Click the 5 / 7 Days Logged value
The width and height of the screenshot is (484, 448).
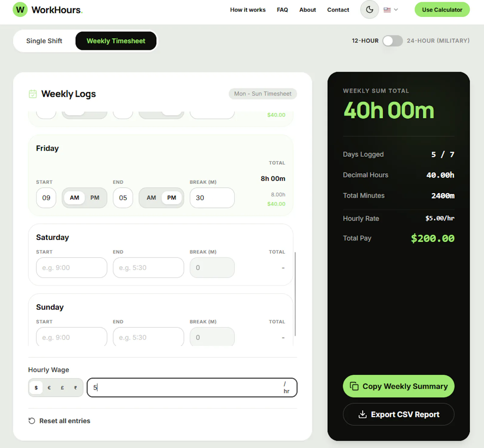click(x=443, y=155)
